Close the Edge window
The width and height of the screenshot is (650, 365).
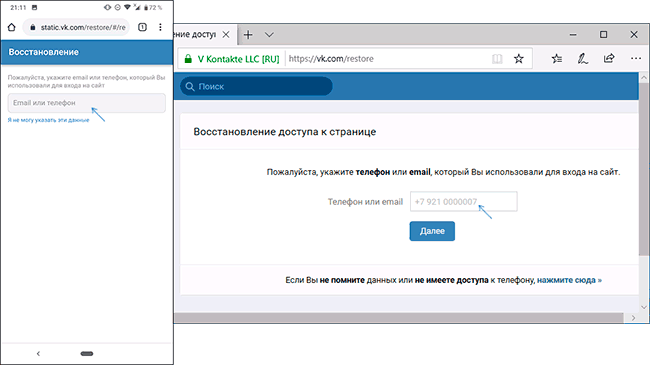[x=634, y=34]
